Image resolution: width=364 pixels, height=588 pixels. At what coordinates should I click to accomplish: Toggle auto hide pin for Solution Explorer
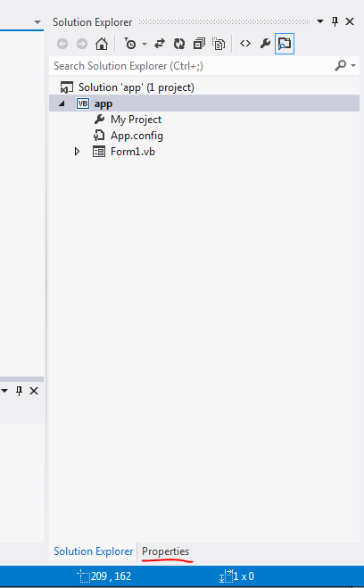335,21
